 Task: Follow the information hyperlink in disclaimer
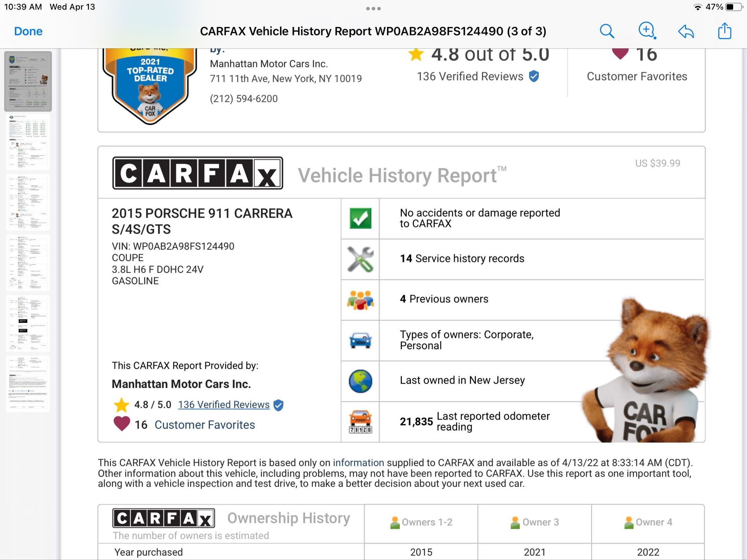click(x=358, y=463)
